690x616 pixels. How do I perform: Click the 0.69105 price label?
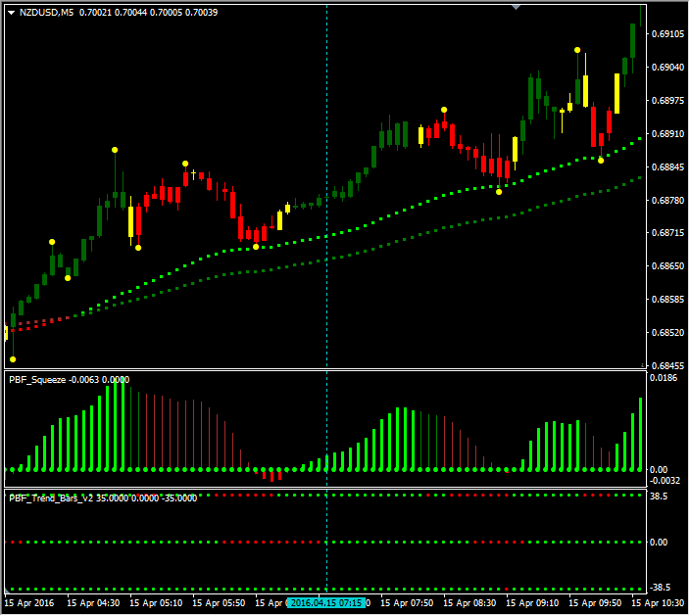pos(668,34)
